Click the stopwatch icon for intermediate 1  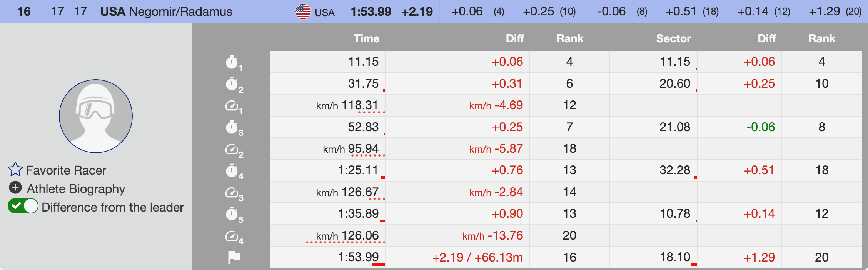coord(232,62)
